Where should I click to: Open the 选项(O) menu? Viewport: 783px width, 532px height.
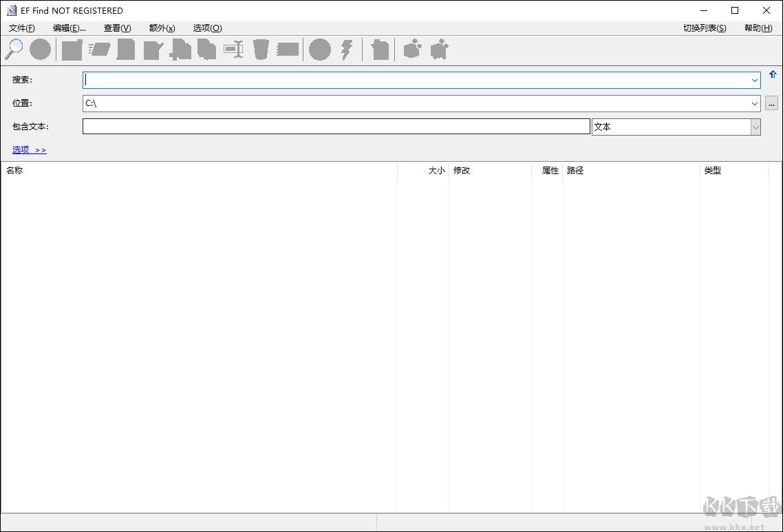point(207,28)
